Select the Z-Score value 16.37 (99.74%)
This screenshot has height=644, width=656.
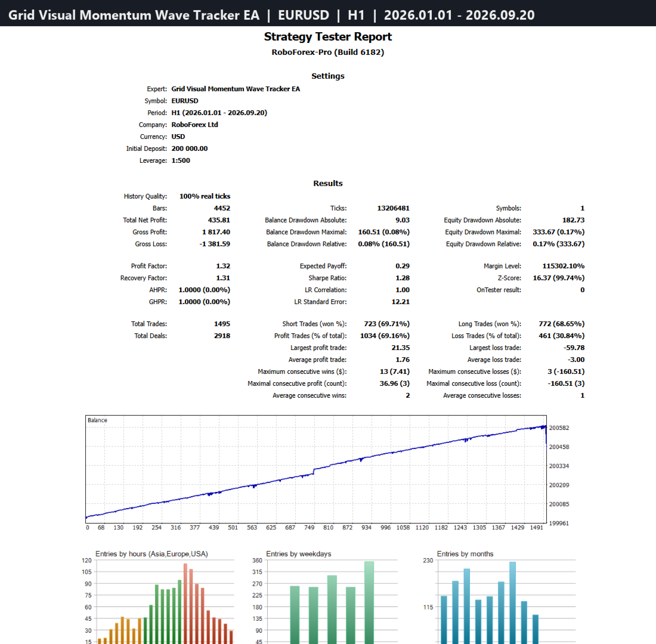pyautogui.click(x=559, y=278)
